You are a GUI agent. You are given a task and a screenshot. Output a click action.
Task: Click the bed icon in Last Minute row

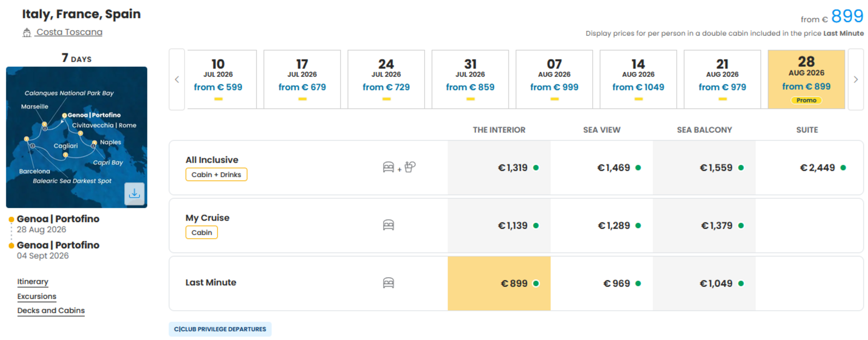(x=388, y=283)
